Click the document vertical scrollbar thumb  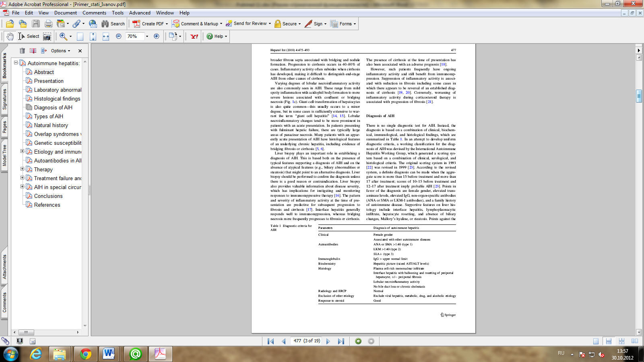point(639,97)
